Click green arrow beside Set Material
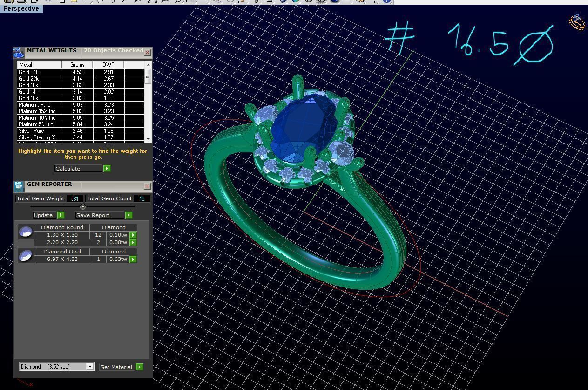 [x=139, y=367]
